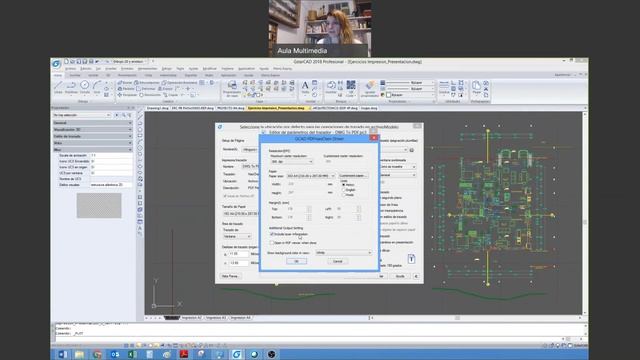Open File Explorer from the taskbar
This screenshot has height=360, width=640.
79,354
